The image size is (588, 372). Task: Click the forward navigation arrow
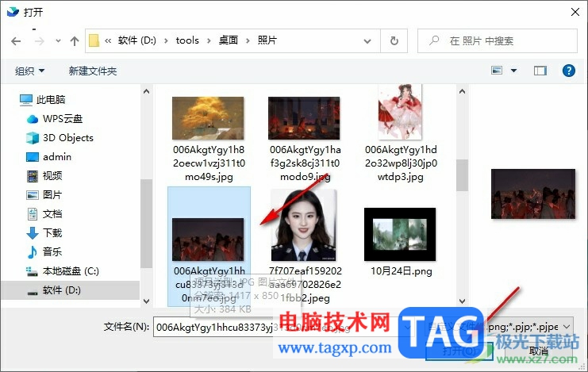[39, 41]
